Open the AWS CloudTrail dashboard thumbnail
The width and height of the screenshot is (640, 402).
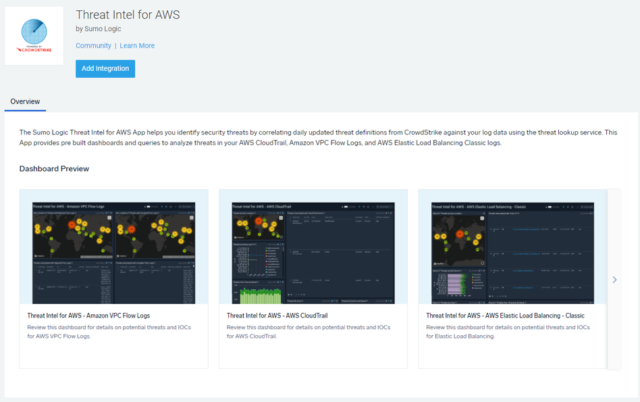pos(313,253)
